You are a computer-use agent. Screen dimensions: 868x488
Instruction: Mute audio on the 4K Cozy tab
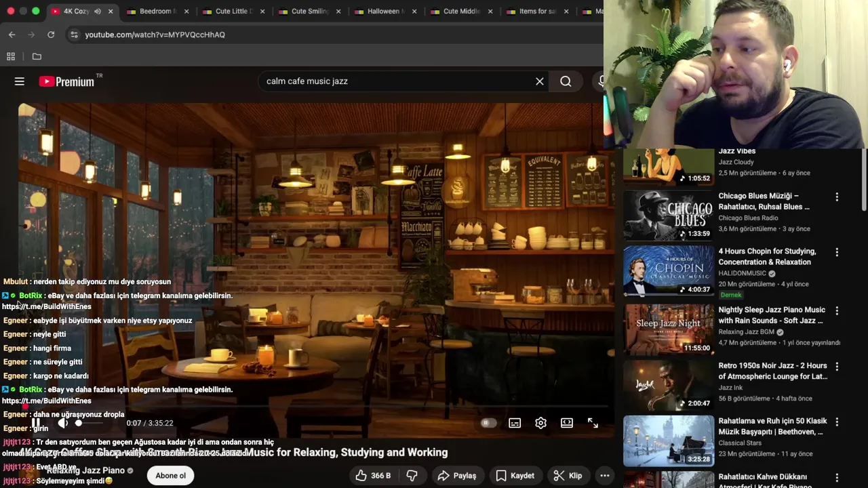tap(98, 12)
